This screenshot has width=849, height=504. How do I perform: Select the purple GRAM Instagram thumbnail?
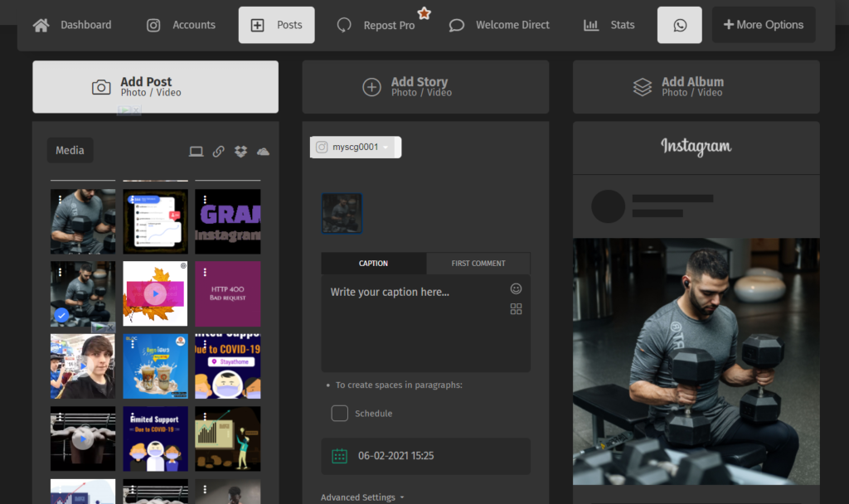[x=227, y=221]
